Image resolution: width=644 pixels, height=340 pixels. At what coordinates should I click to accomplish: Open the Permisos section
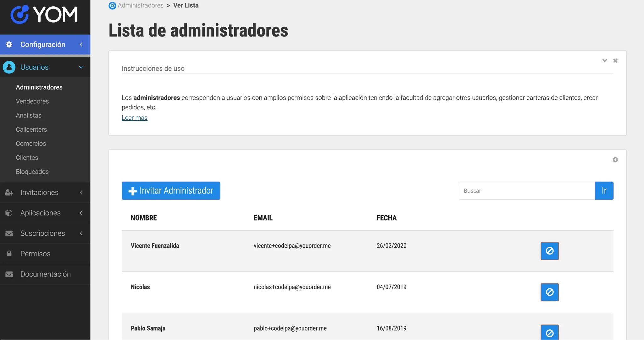(35, 254)
